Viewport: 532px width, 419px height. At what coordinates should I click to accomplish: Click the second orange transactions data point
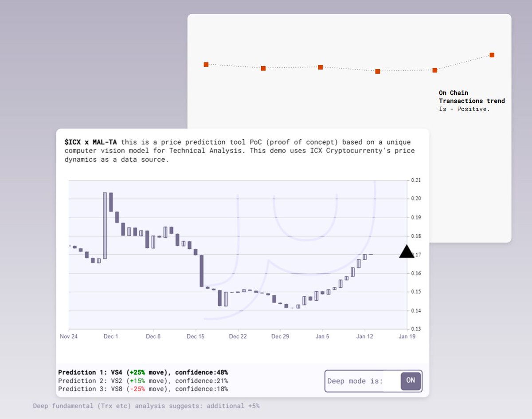[x=263, y=68]
